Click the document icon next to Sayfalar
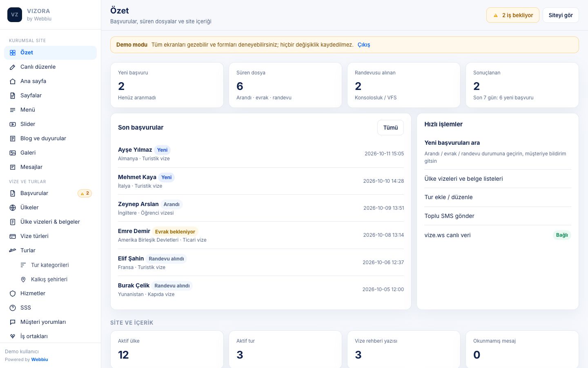Viewport: 588px width, 368px height. click(13, 96)
